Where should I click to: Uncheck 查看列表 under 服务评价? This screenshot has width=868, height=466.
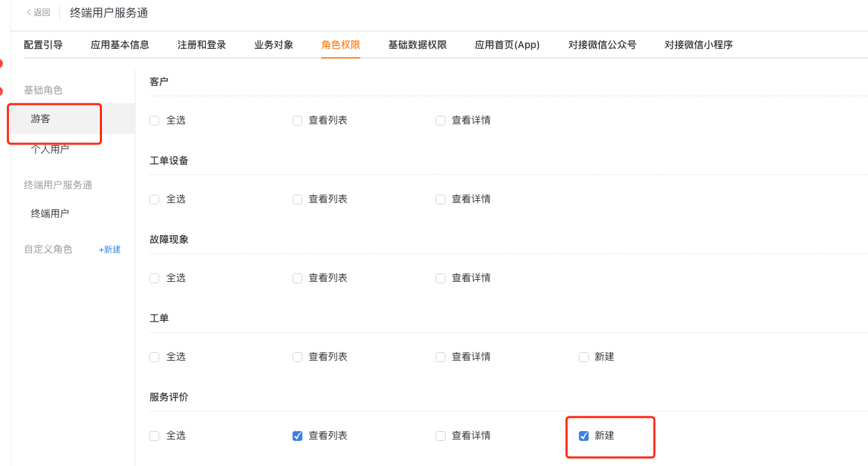[297, 435]
